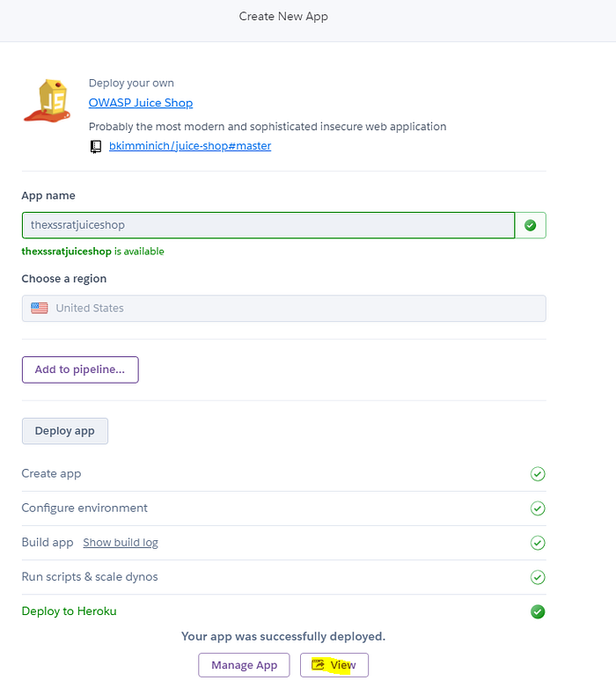
Task: Click the 'Run scripts & scale dynos' label
Action: 90,576
